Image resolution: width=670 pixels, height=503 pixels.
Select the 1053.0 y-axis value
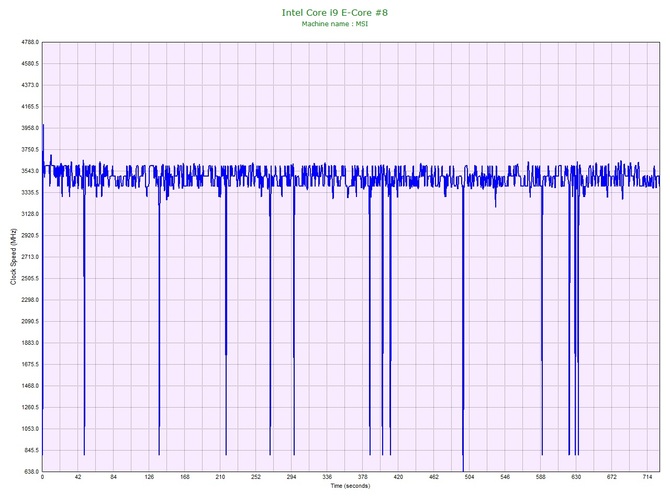point(30,429)
